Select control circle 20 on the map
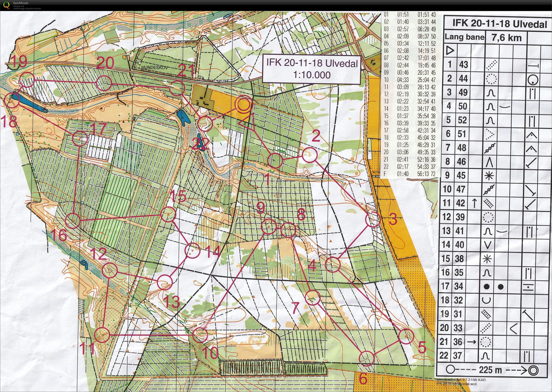This screenshot has width=552, height=392. coord(104,83)
